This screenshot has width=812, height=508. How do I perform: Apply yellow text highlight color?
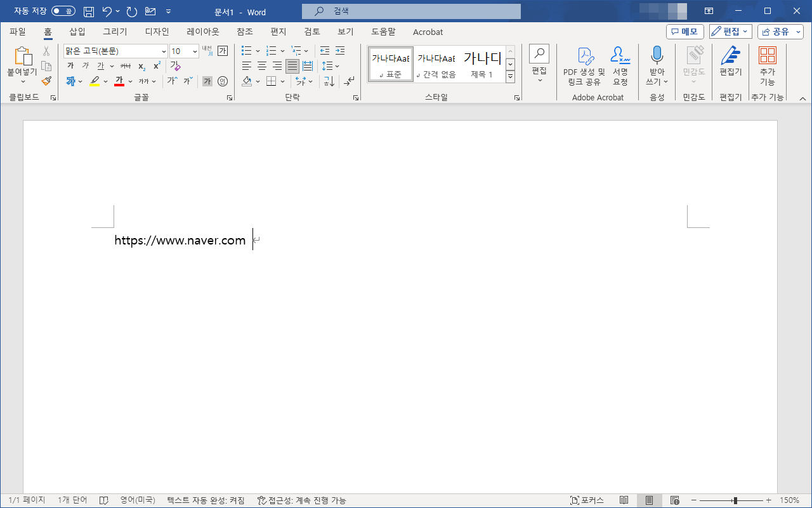(x=95, y=81)
